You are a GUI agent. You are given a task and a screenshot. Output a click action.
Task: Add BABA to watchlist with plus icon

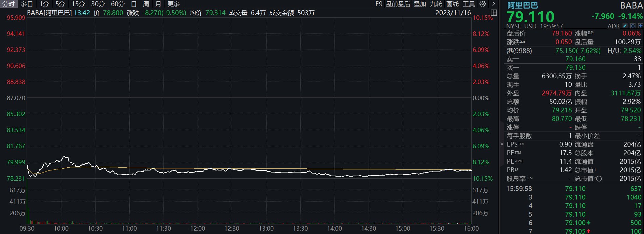coord(641,26)
